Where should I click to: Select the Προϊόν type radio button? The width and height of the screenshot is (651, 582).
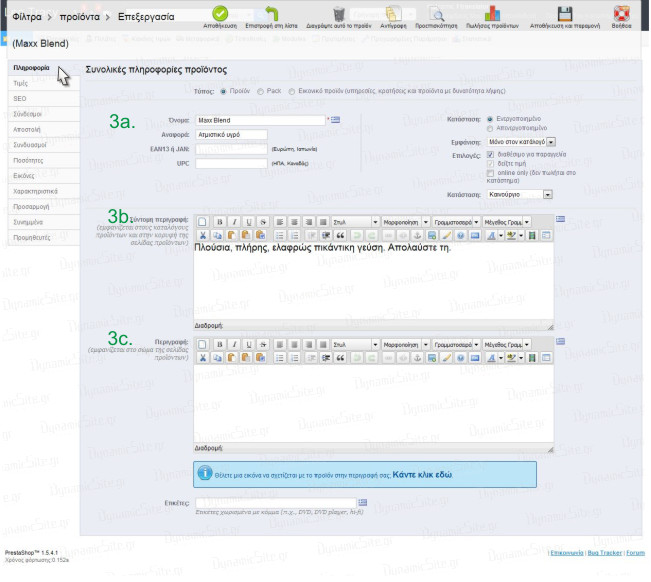point(223,91)
